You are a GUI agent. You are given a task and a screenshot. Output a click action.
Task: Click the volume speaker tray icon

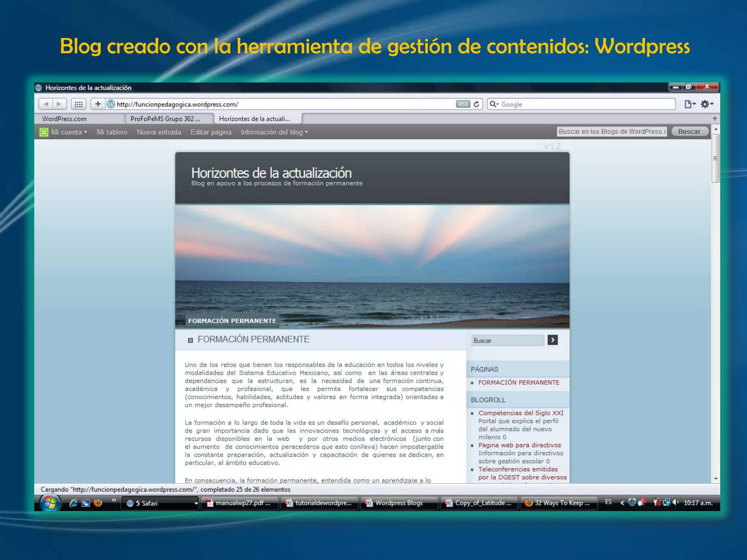pos(676,502)
